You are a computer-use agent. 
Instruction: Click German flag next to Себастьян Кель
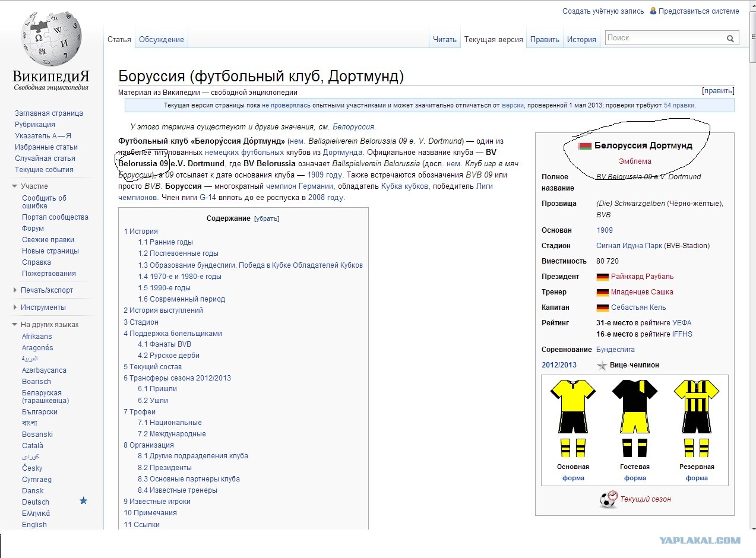(603, 308)
